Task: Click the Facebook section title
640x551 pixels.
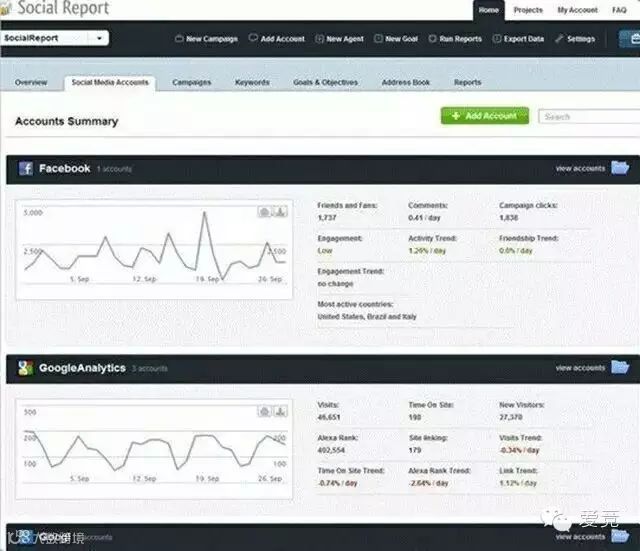Action: click(64, 168)
